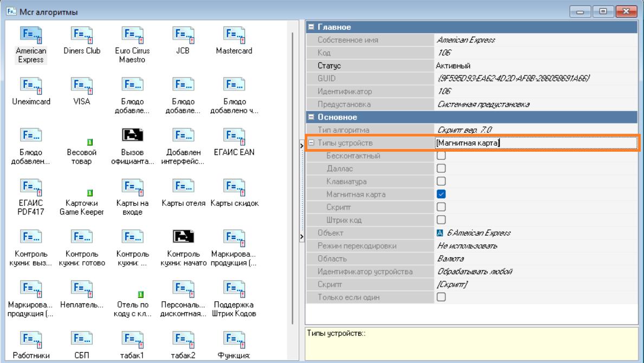
Task: Collapse the Основное section header
Action: [x=311, y=117]
